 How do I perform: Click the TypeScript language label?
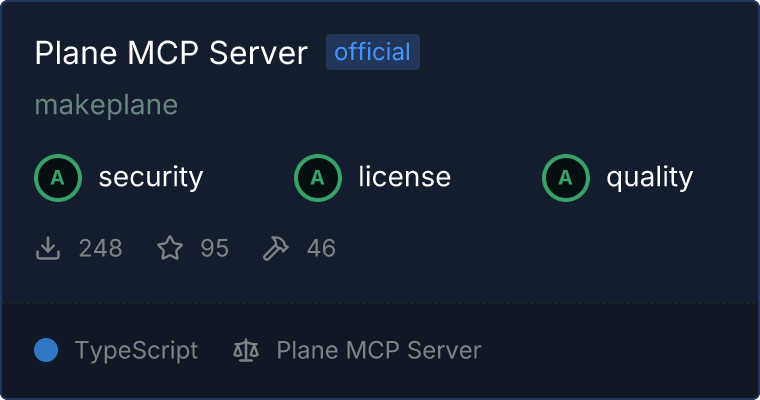click(x=136, y=351)
